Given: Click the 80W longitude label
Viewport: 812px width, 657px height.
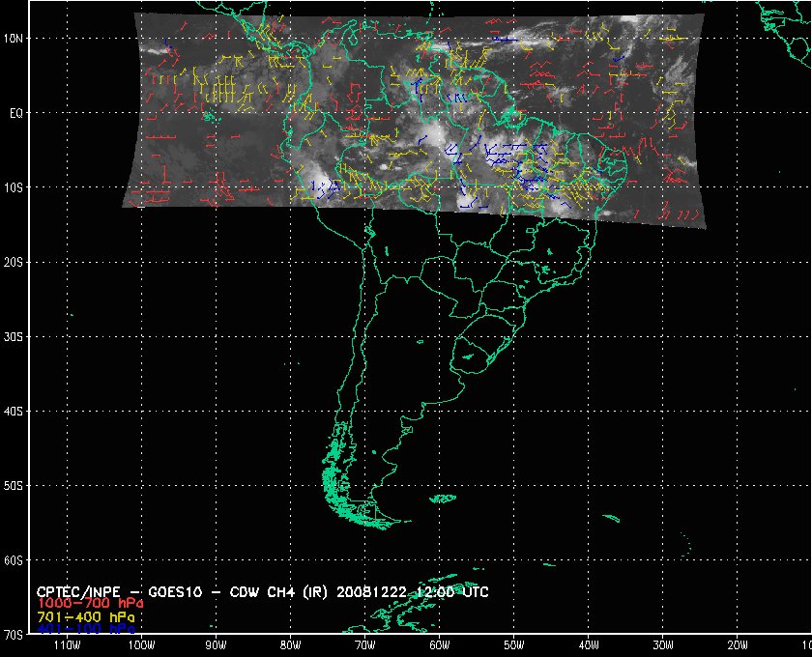Looking at the screenshot, I should tap(291, 645).
